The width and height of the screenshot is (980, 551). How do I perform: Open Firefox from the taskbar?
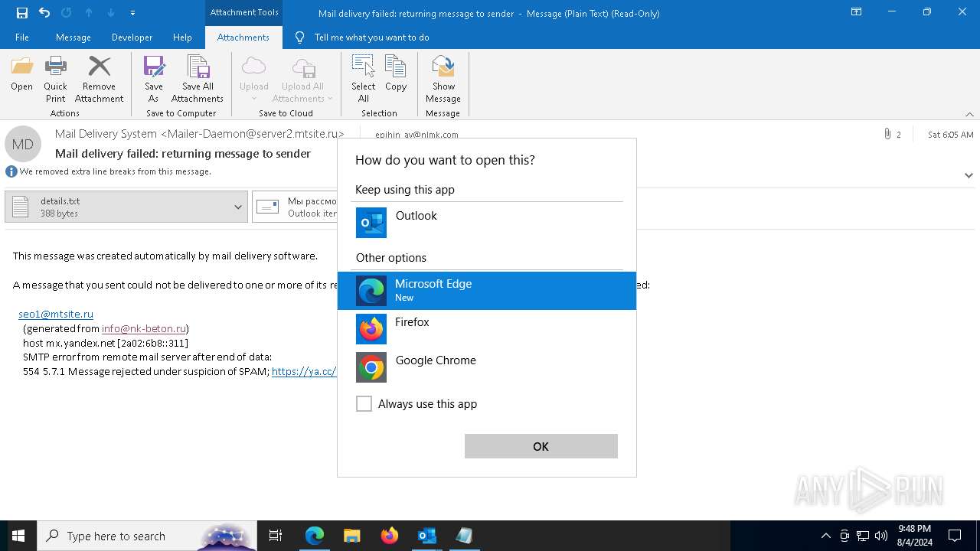[390, 536]
